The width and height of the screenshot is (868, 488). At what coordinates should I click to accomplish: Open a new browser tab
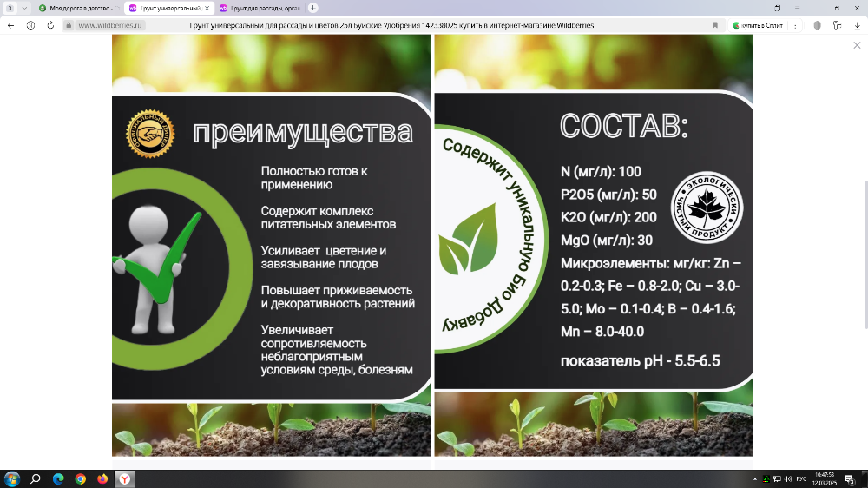tap(313, 8)
